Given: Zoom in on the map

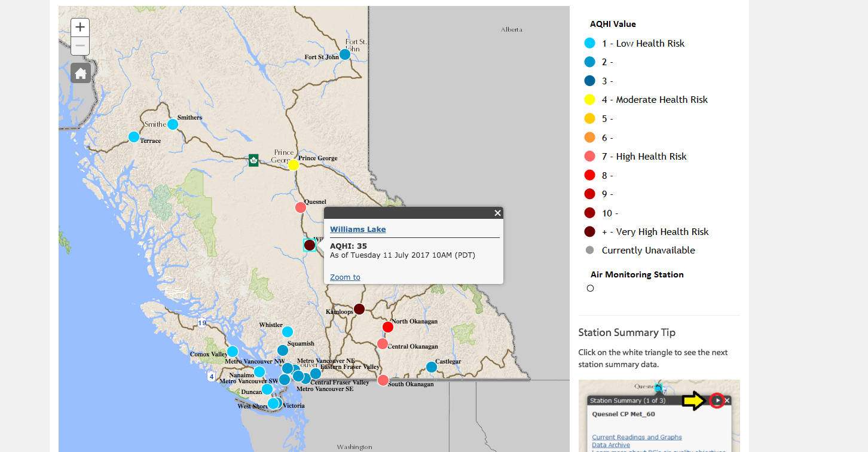Looking at the screenshot, I should 80,27.
